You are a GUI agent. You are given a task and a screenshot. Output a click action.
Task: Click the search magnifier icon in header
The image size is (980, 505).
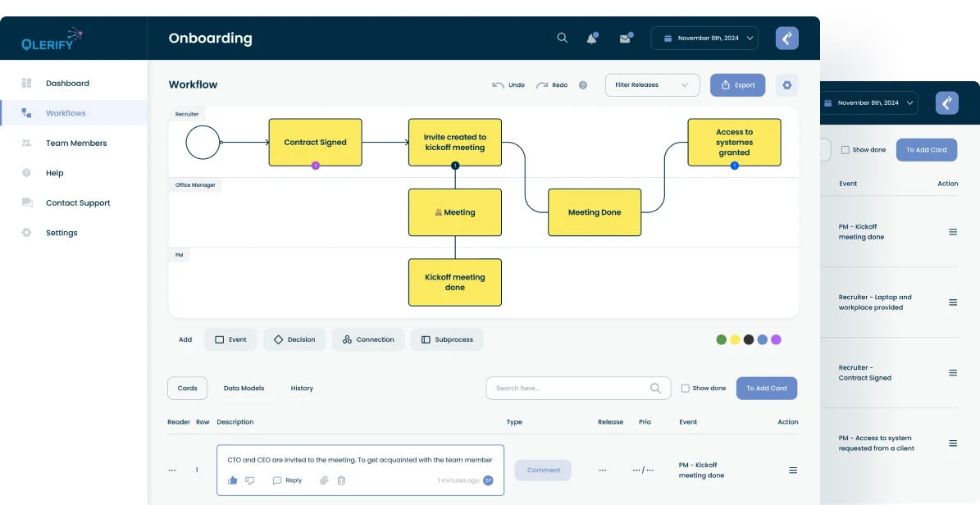point(562,38)
